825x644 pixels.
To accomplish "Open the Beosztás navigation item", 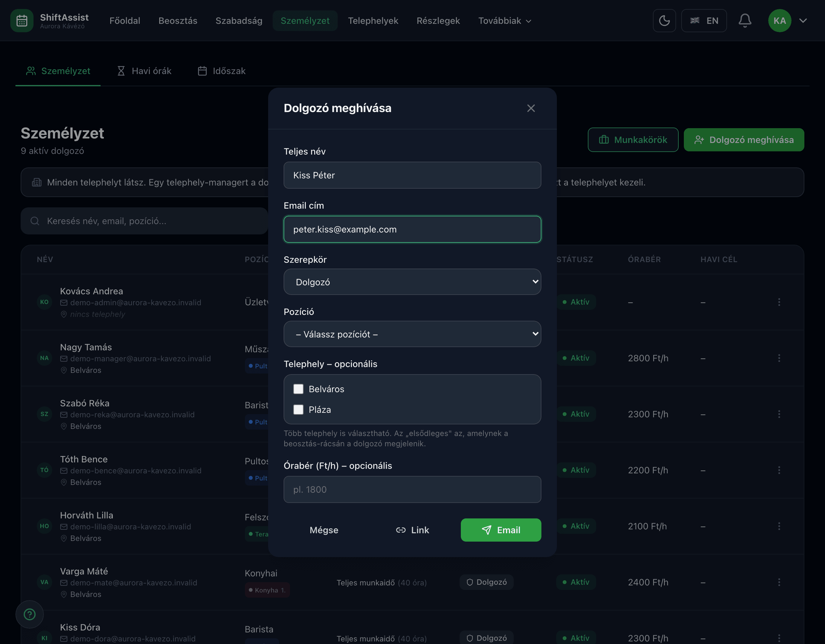I will coord(178,21).
